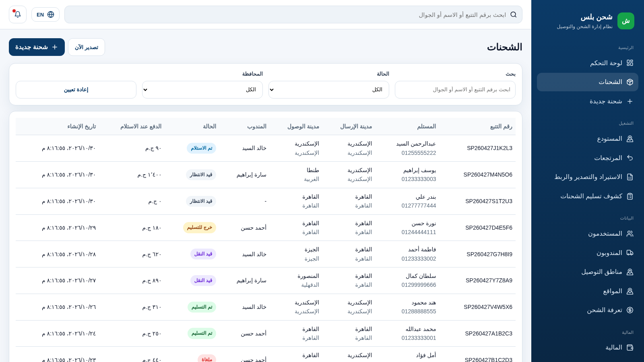This screenshot has width=644, height=362.
Task: Click the كشوف تسليم الشحنات clipboard icon
Action: 630,196
